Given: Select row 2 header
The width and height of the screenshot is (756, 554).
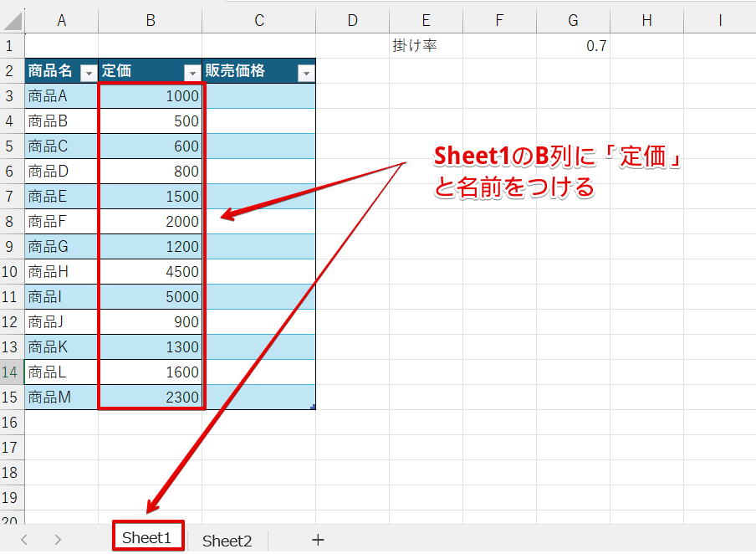Looking at the screenshot, I should click(12, 71).
